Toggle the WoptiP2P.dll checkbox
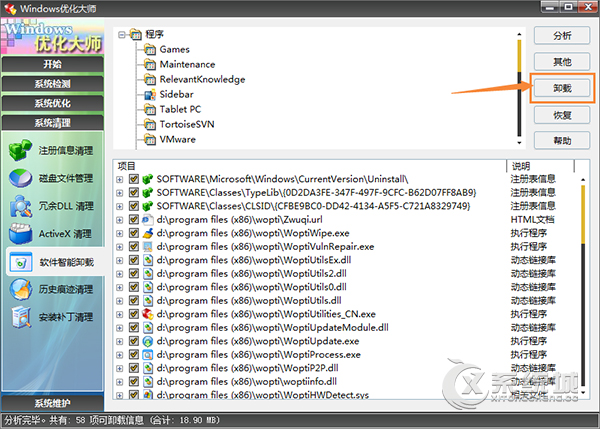 [134, 368]
